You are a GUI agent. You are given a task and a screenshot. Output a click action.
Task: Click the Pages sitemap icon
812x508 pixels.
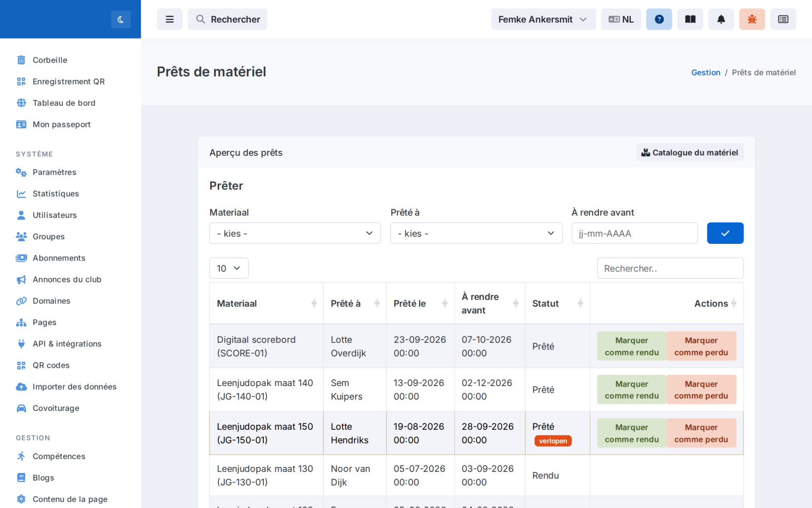21,322
